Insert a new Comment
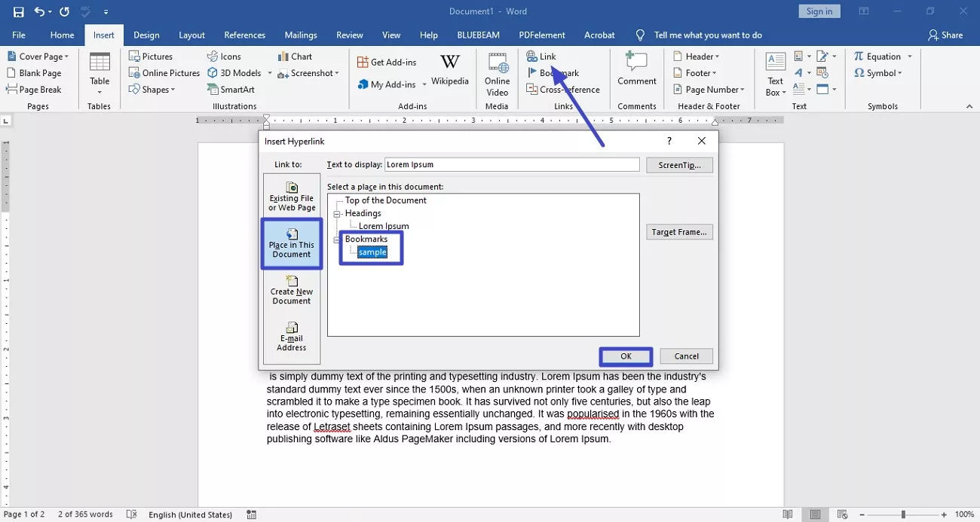 coord(637,73)
